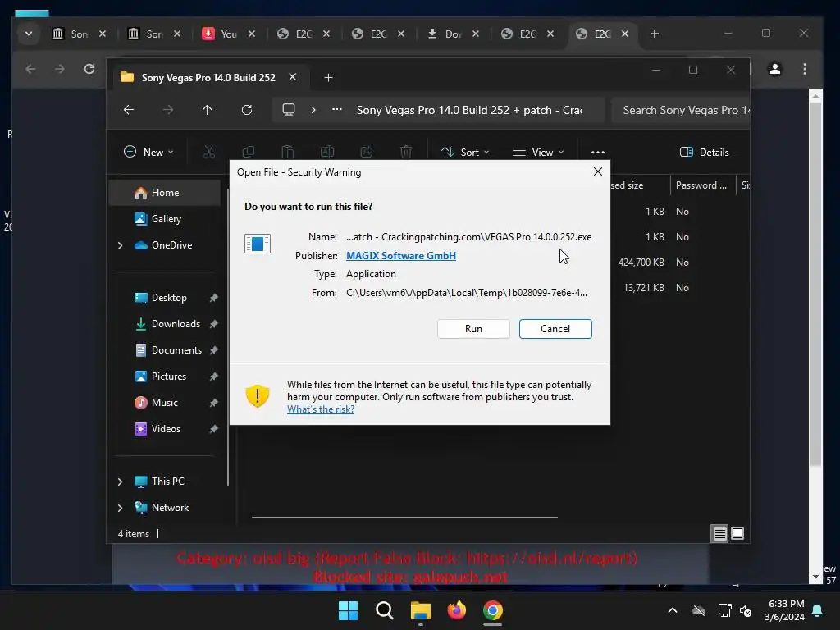Open Chrome from the taskbar
The image size is (840, 630).
click(493, 610)
